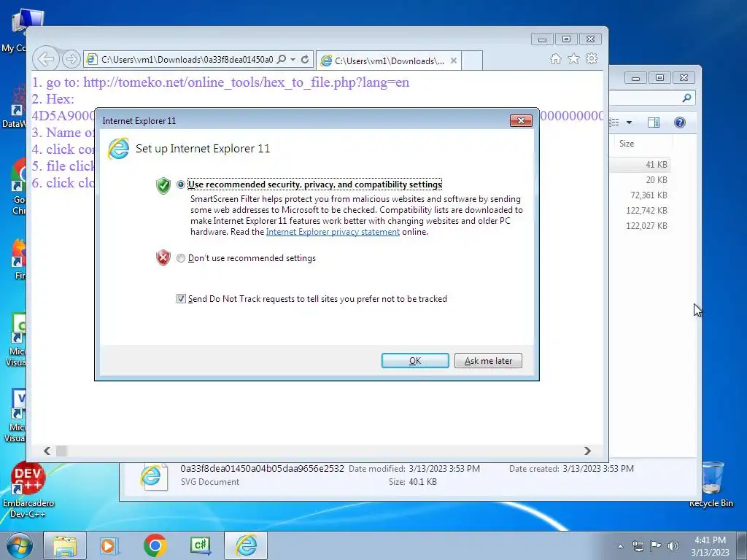Open the volume speaker tray icon
This screenshot has width=747, height=560.
[x=673, y=546]
